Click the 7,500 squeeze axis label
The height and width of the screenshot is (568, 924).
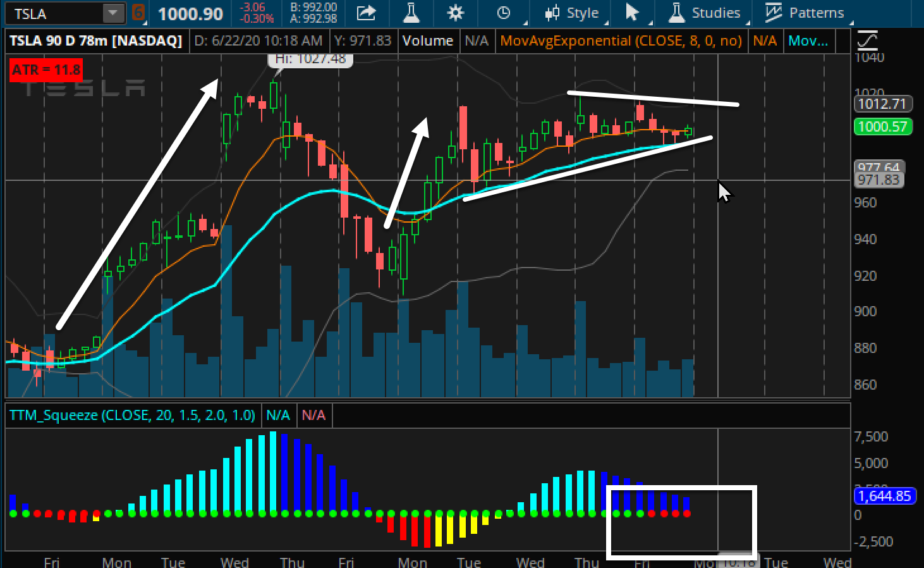pos(871,437)
